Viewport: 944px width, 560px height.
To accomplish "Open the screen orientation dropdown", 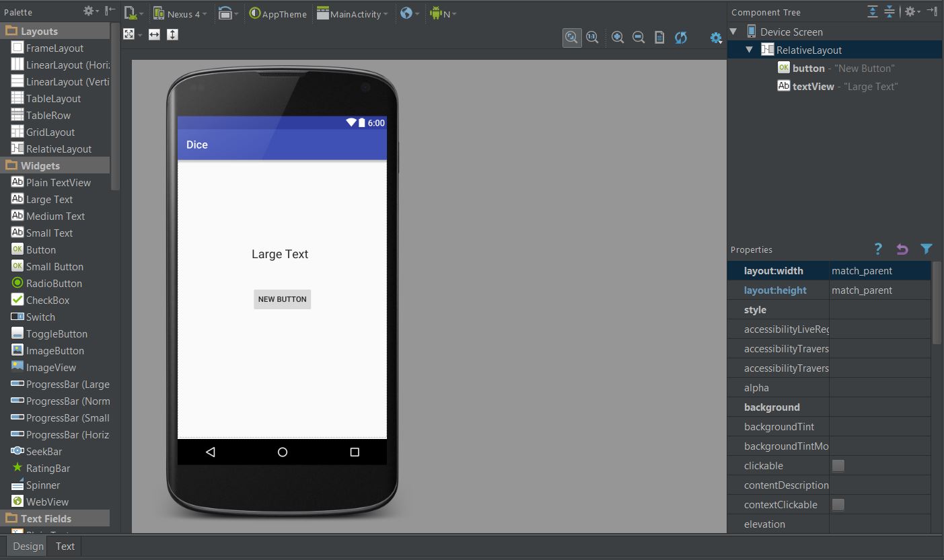I will (229, 13).
